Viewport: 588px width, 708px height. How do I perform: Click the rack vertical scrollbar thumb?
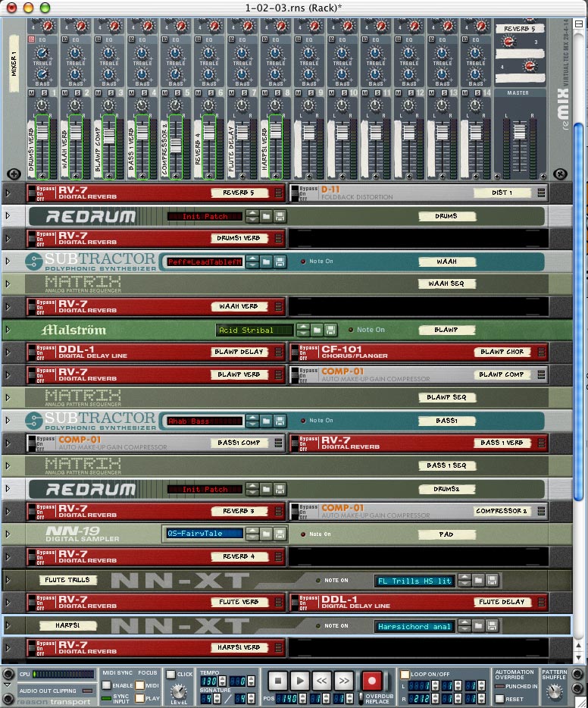(578, 312)
